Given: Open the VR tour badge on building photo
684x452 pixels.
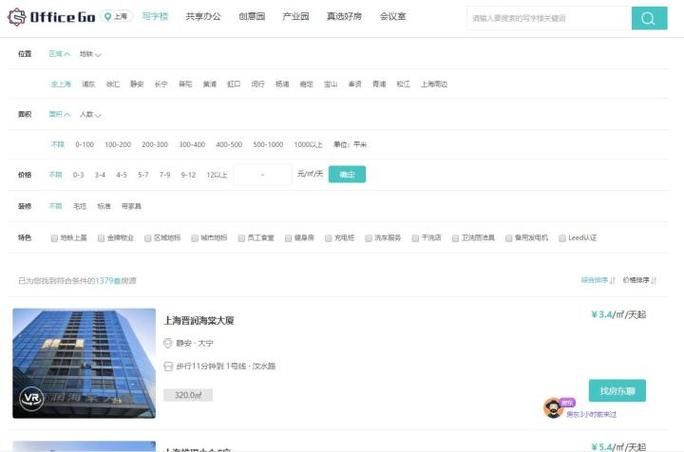Looking at the screenshot, I should pos(31,398).
